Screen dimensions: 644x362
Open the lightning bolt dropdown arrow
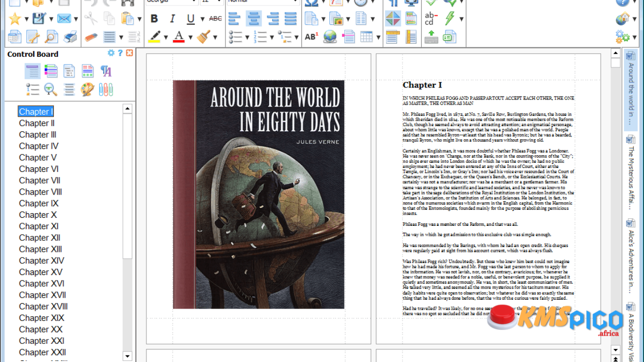(461, 19)
